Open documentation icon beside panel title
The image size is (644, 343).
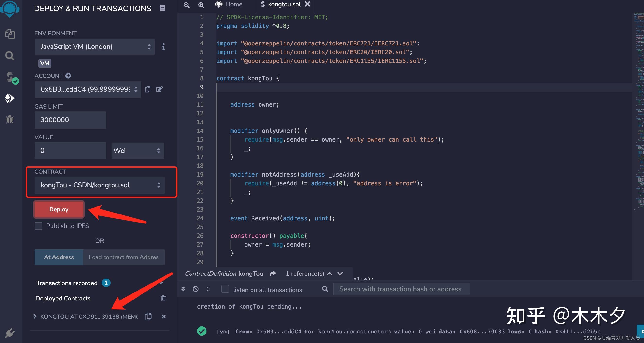pos(163,8)
